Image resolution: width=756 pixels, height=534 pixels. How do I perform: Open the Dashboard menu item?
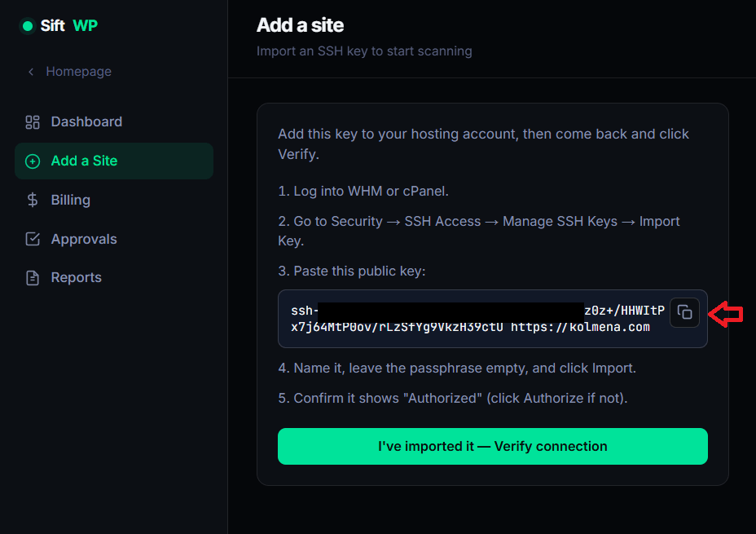point(114,122)
